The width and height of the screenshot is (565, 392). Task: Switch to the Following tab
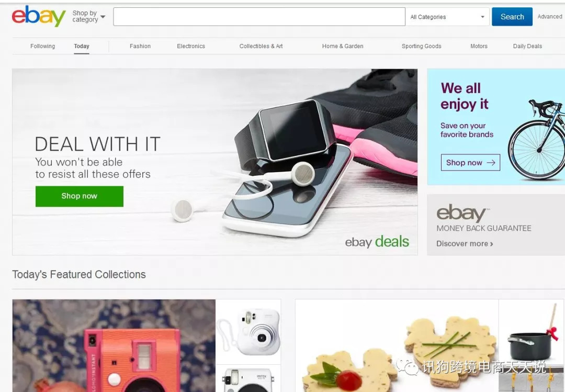point(42,46)
